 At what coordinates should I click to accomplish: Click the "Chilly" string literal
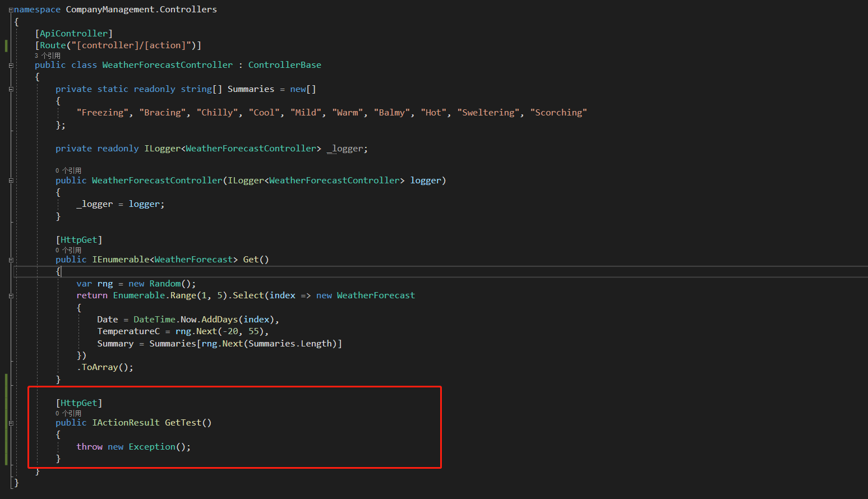(217, 113)
